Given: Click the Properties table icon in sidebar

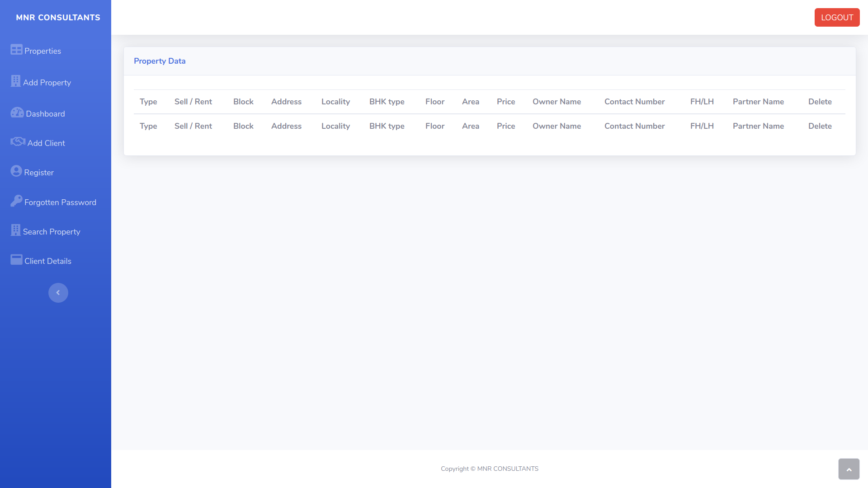Looking at the screenshot, I should 16,50.
